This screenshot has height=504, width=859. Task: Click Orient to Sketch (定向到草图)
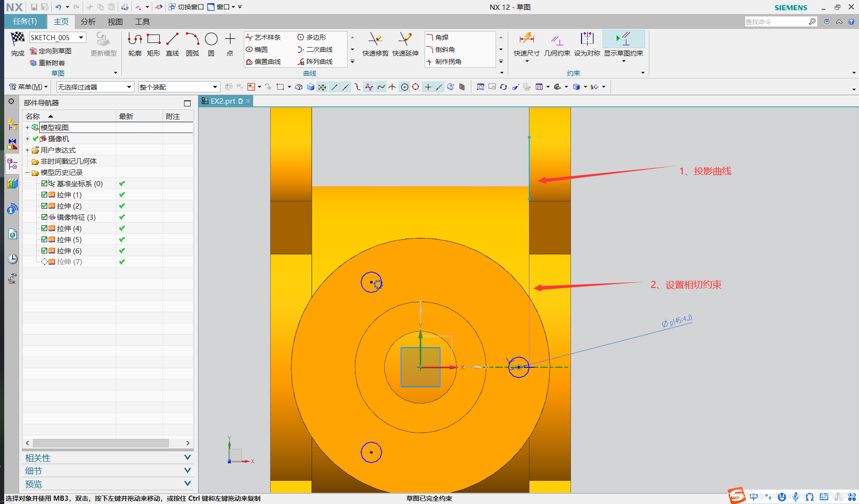(x=50, y=51)
